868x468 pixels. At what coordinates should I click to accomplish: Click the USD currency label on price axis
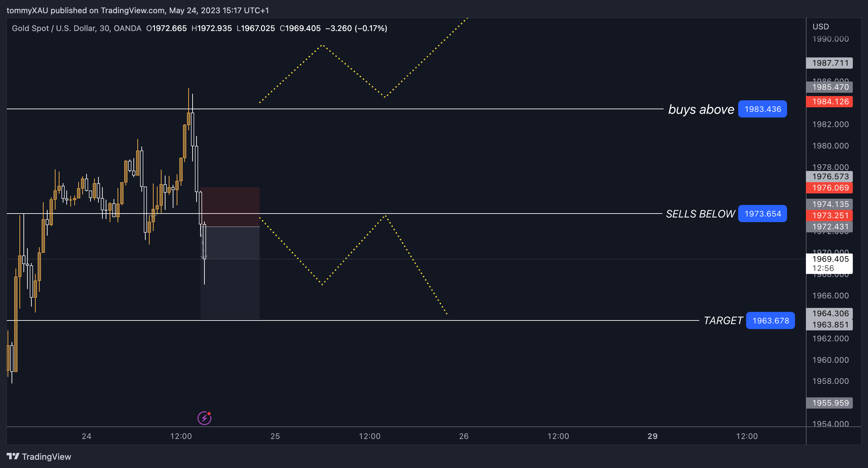(x=820, y=27)
